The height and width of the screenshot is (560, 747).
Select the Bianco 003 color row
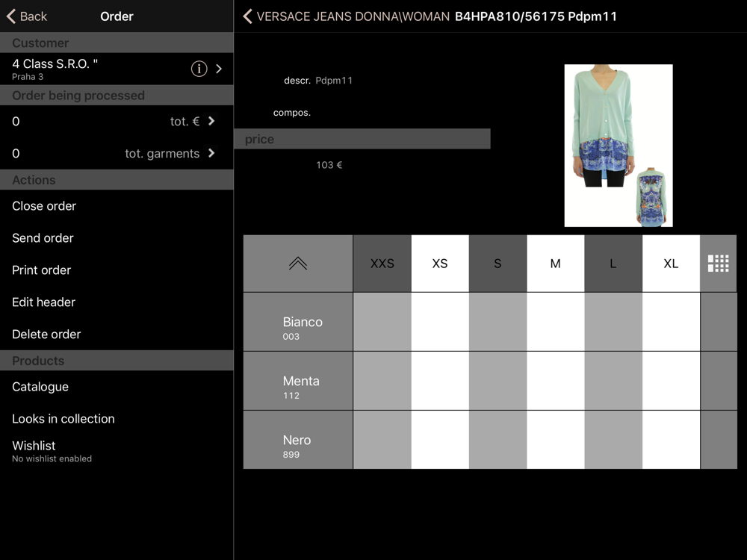[x=298, y=322]
